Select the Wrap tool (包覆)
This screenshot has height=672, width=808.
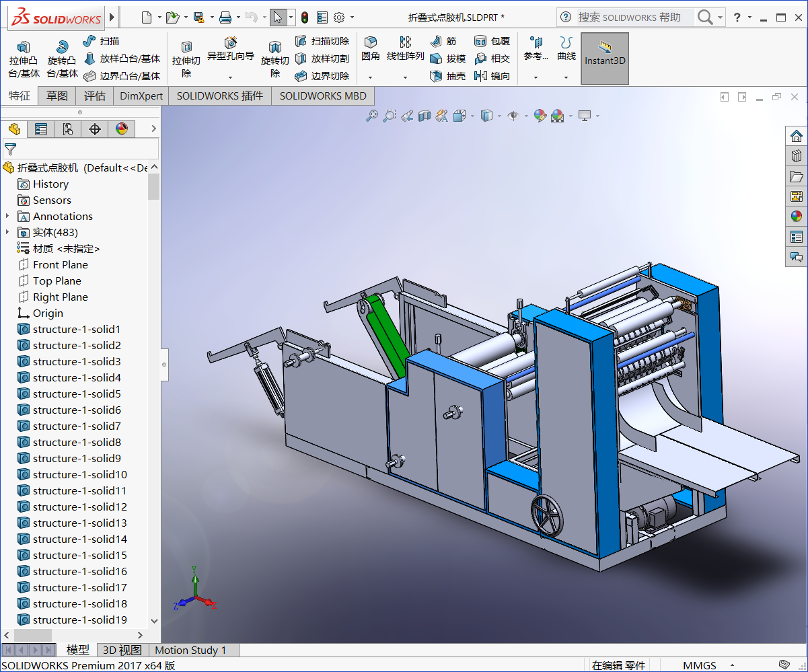pos(492,41)
